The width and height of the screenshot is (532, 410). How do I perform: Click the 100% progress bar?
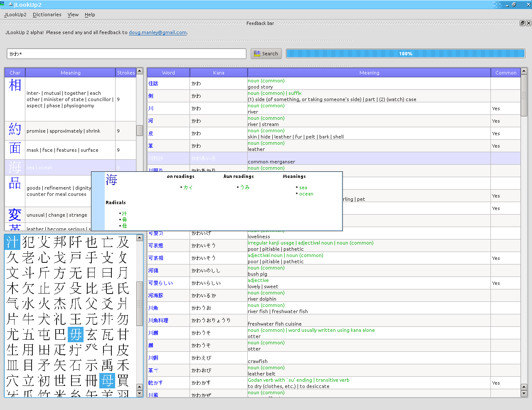pos(406,54)
